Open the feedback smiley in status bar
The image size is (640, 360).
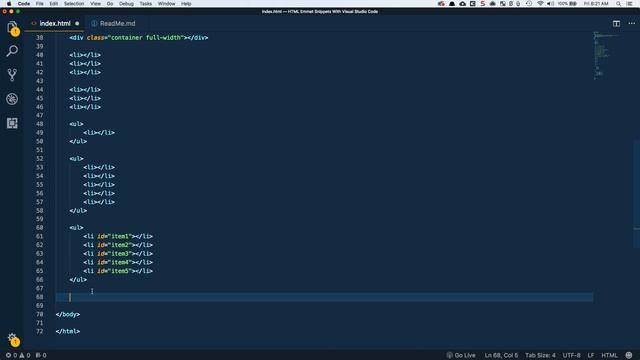coord(629,356)
